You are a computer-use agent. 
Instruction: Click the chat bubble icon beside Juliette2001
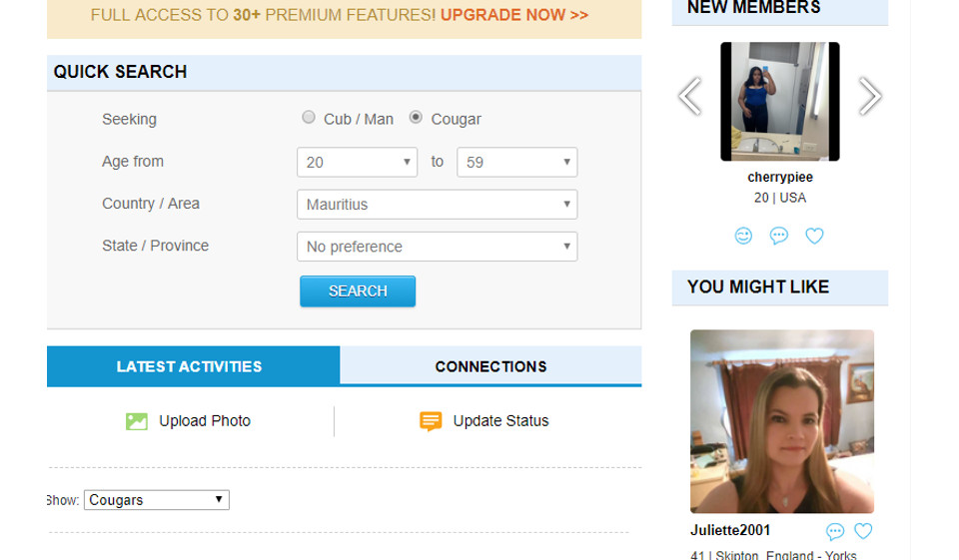click(835, 531)
